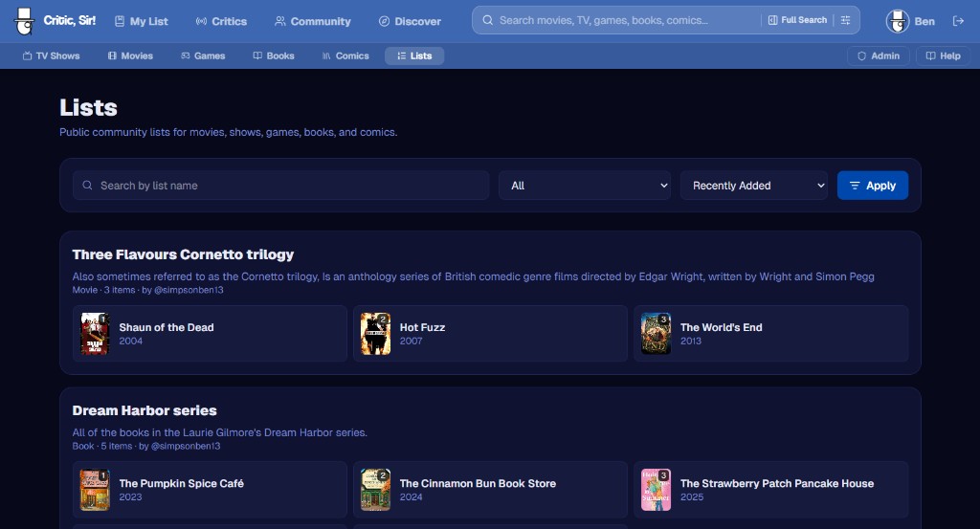Open the Full Search option

coord(797,20)
